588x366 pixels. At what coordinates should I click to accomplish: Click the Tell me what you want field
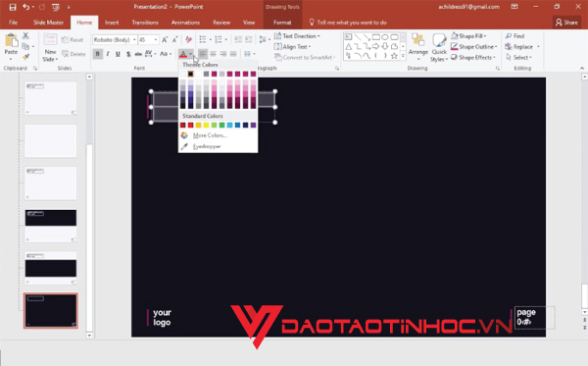click(x=352, y=23)
